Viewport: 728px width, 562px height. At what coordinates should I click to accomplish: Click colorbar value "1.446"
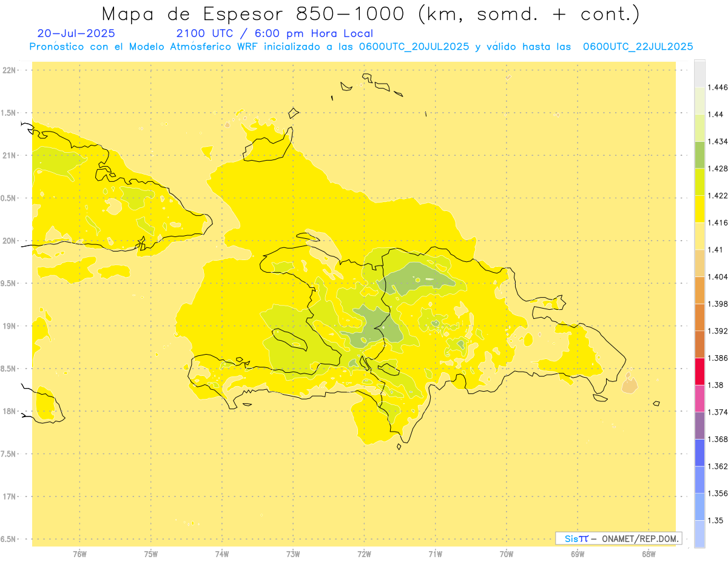718,88
